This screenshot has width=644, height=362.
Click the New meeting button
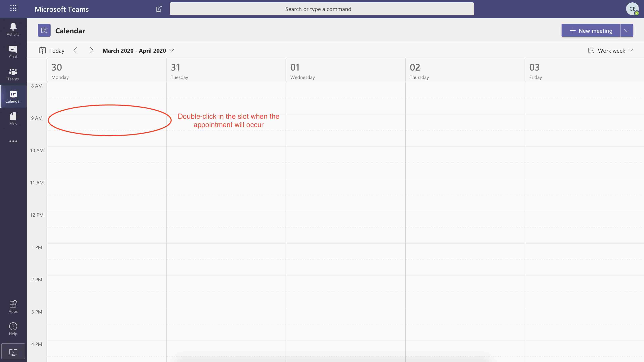tap(591, 30)
